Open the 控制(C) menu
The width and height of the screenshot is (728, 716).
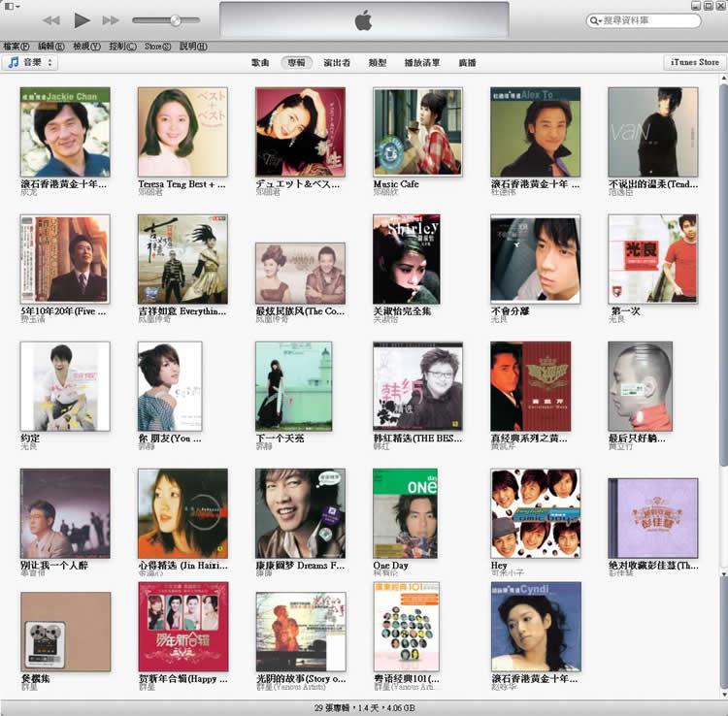click(x=122, y=46)
